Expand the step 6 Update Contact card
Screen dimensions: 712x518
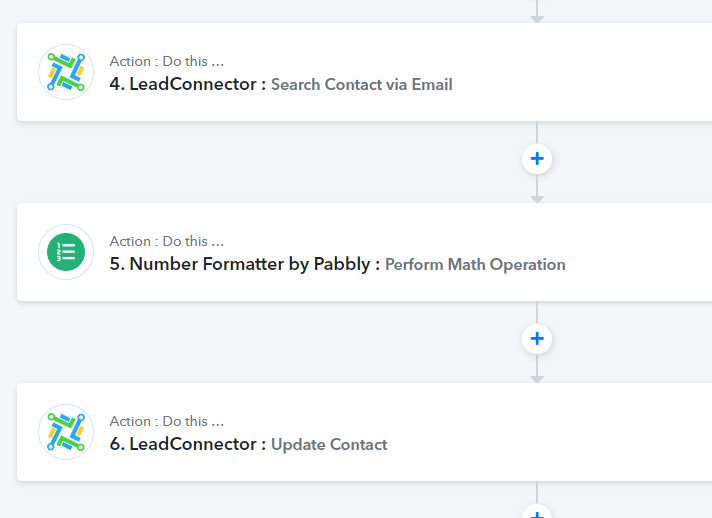pyautogui.click(x=364, y=432)
